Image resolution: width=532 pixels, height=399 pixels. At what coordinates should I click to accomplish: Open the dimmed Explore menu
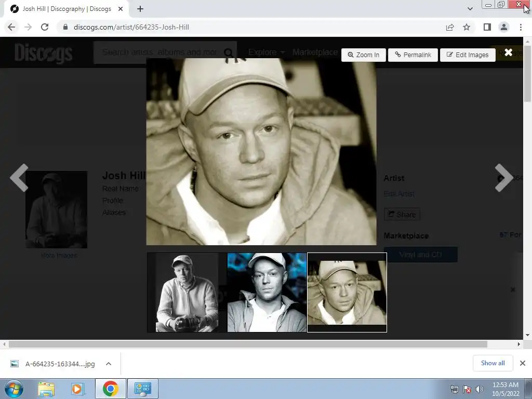click(267, 52)
